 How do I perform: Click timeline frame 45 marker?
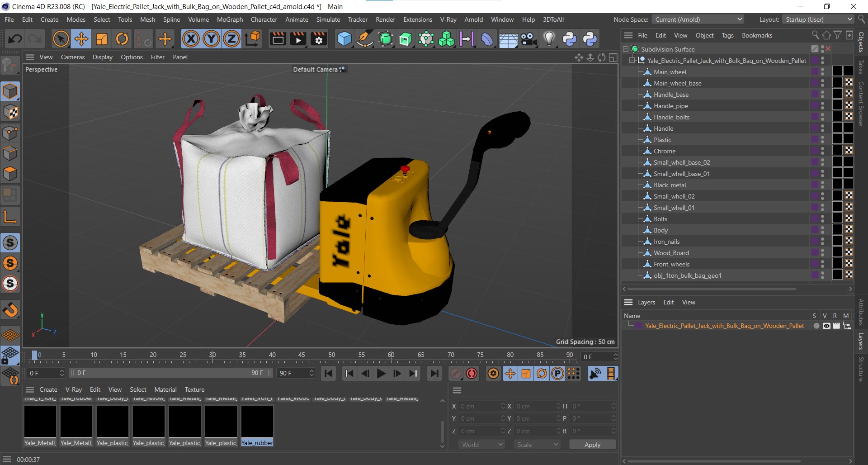pos(302,355)
